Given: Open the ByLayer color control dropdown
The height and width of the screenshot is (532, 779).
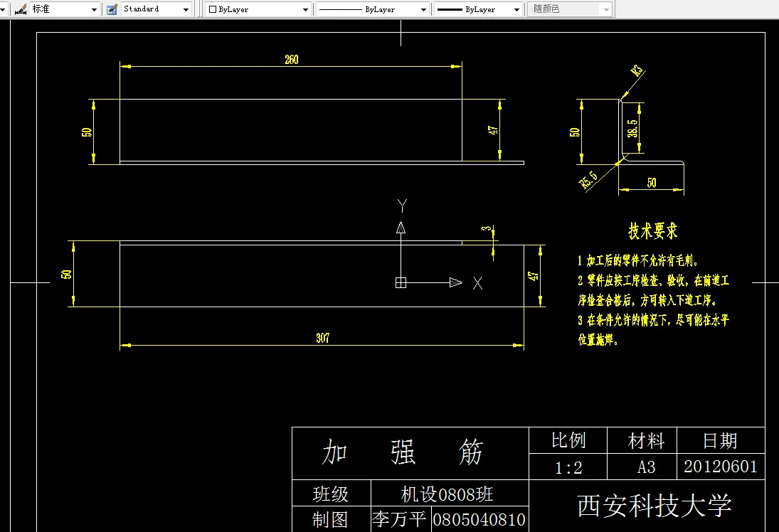Looking at the screenshot, I should [305, 9].
